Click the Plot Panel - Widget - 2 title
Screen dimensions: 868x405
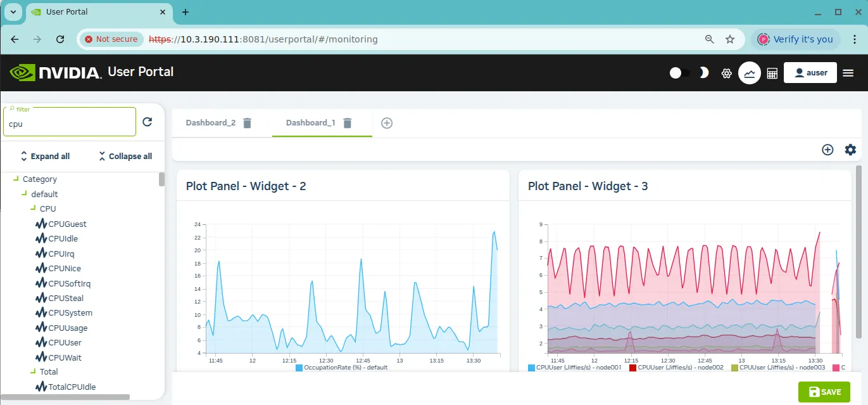[246, 186]
